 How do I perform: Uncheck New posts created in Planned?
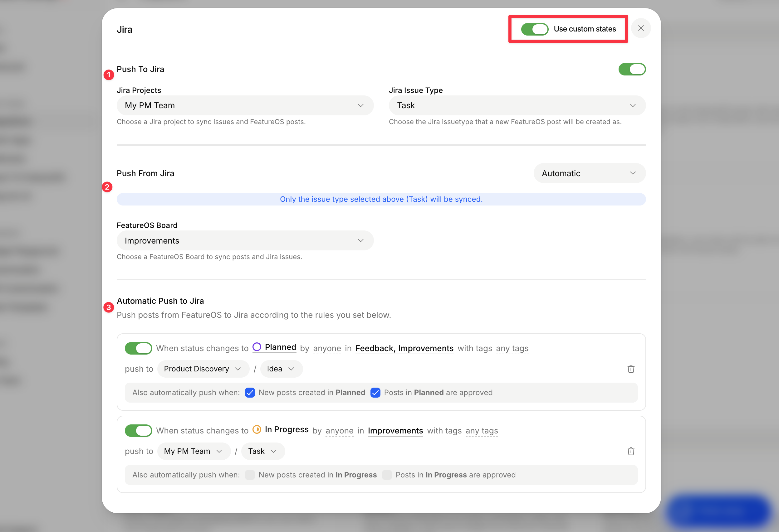tap(250, 393)
